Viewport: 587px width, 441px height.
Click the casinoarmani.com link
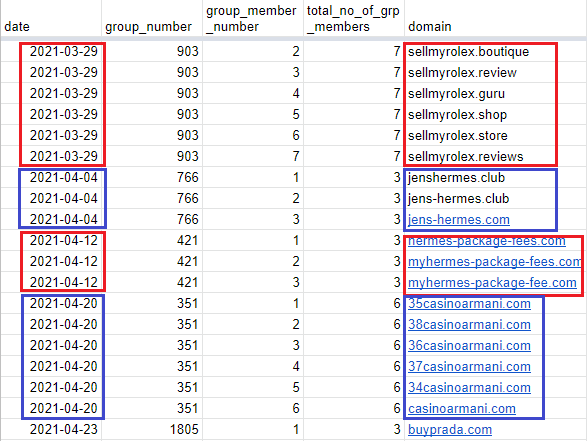click(462, 408)
